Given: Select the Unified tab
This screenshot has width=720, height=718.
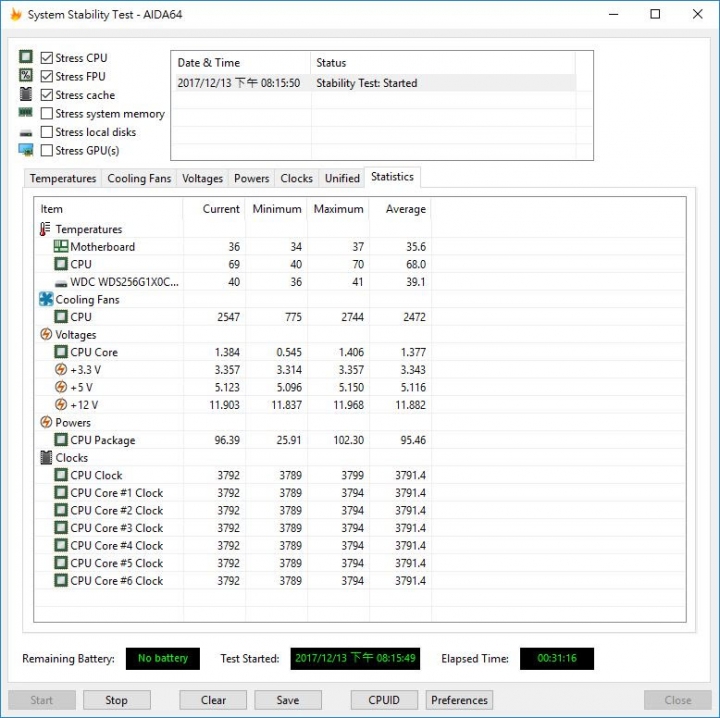Looking at the screenshot, I should (x=342, y=178).
